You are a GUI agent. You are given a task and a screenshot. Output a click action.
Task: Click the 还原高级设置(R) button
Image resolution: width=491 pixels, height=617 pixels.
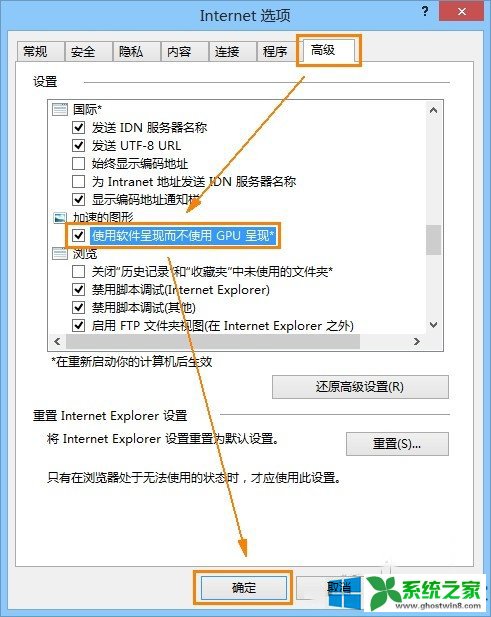360,387
